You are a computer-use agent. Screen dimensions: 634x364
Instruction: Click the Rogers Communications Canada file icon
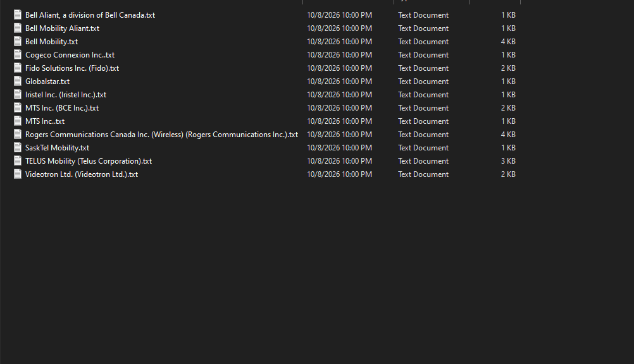(18, 135)
